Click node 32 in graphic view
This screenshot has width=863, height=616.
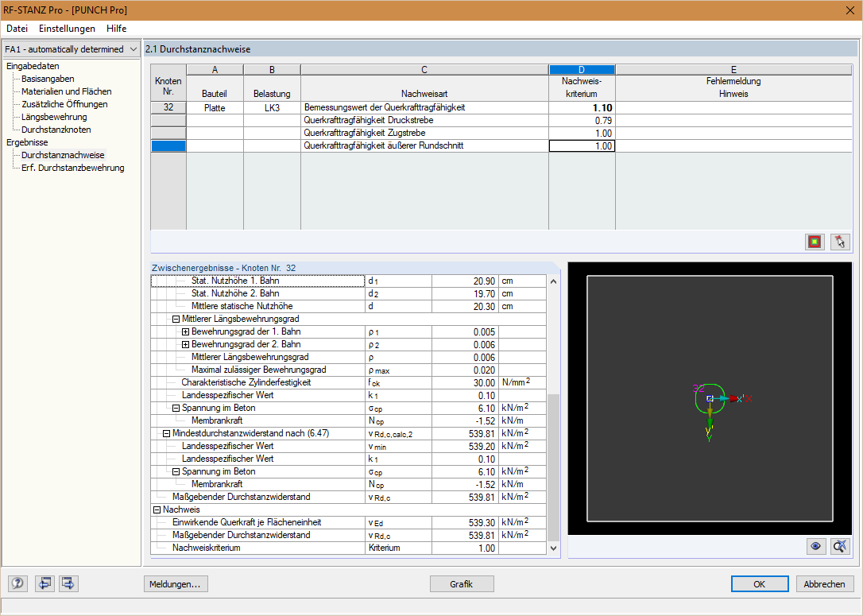710,398
